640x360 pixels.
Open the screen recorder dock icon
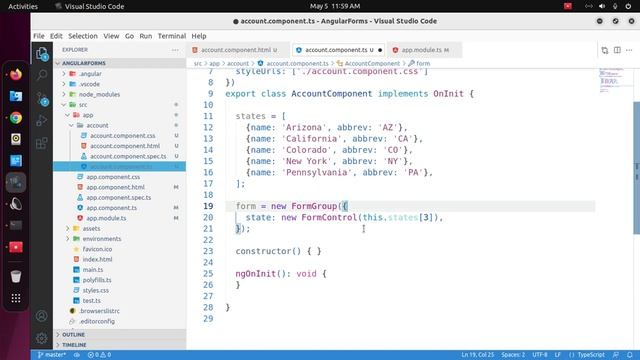tap(16, 247)
